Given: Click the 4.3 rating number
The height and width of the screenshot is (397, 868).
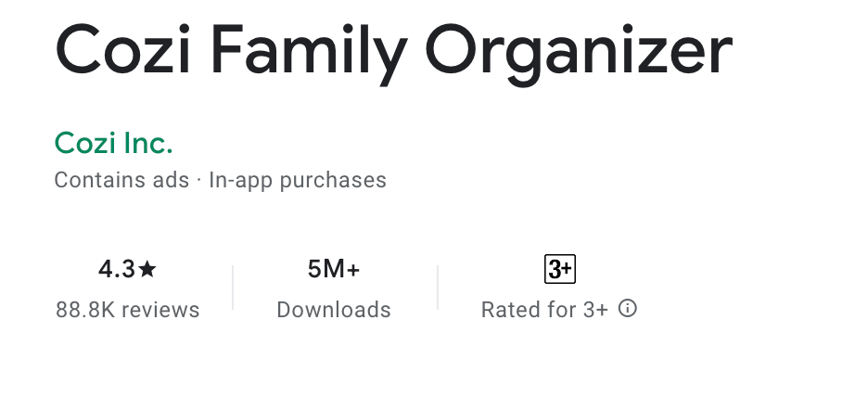Looking at the screenshot, I should click(117, 270).
